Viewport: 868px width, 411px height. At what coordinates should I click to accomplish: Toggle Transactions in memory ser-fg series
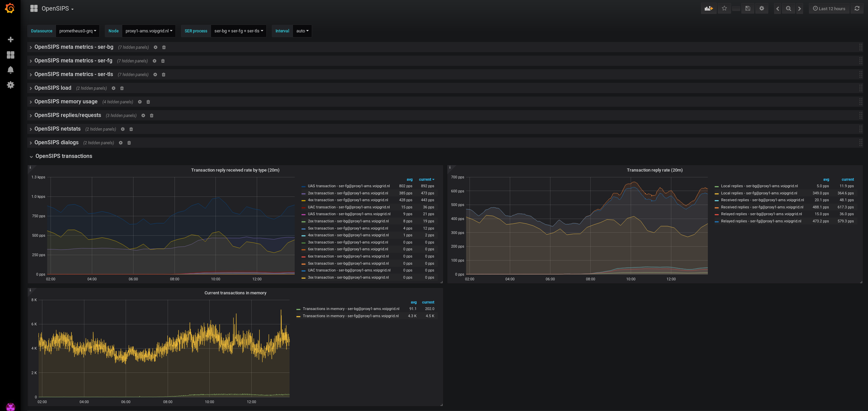tap(350, 316)
